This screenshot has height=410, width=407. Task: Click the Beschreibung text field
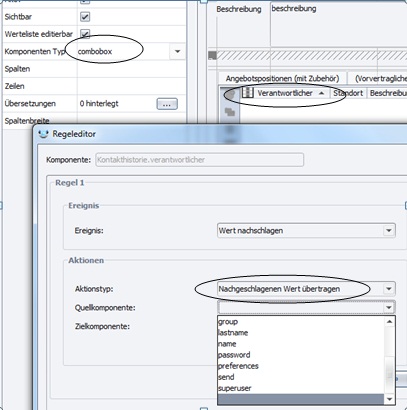[339, 23]
